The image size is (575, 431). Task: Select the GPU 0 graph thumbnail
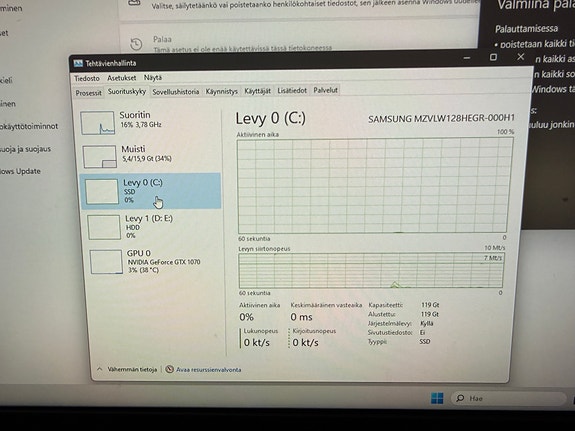(x=106, y=262)
